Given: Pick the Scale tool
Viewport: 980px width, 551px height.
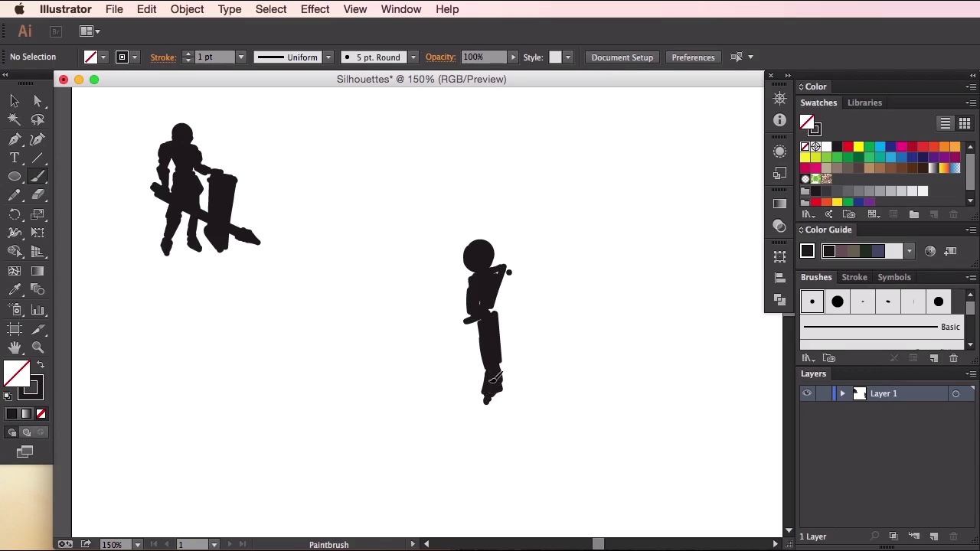Looking at the screenshot, I should 38,214.
